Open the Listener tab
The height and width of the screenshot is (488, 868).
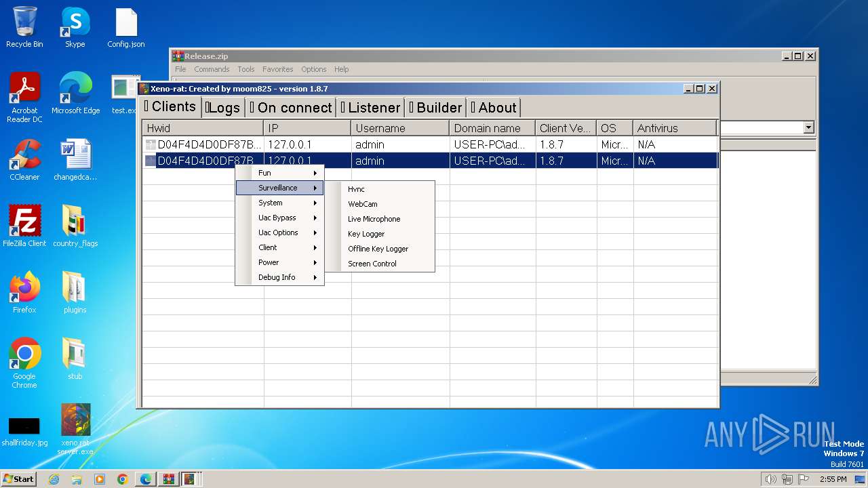[x=370, y=108]
